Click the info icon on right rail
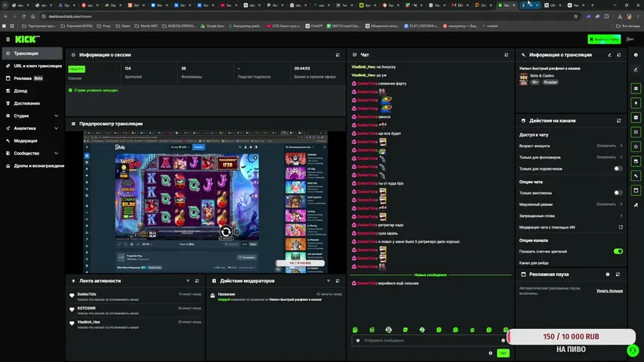The height and width of the screenshot is (362, 644). (x=636, y=55)
